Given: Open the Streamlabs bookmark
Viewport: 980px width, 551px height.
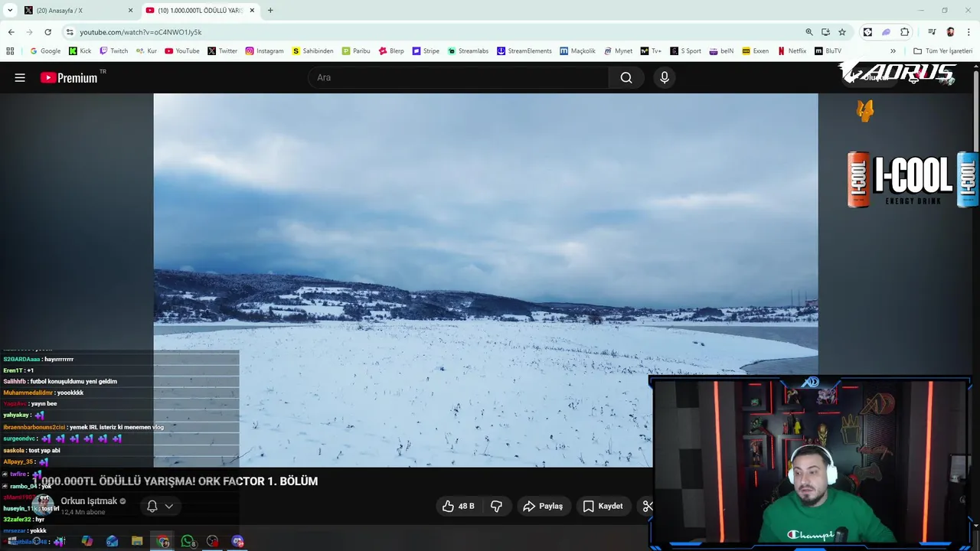Looking at the screenshot, I should pyautogui.click(x=468, y=51).
